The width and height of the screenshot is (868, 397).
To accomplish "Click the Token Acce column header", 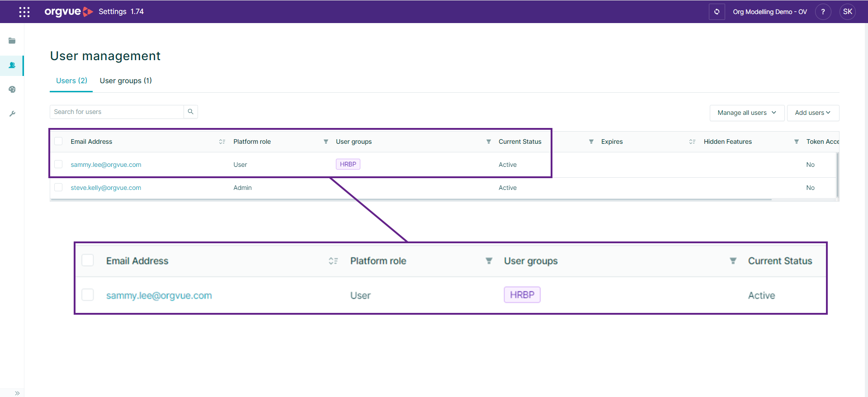I will (x=822, y=142).
